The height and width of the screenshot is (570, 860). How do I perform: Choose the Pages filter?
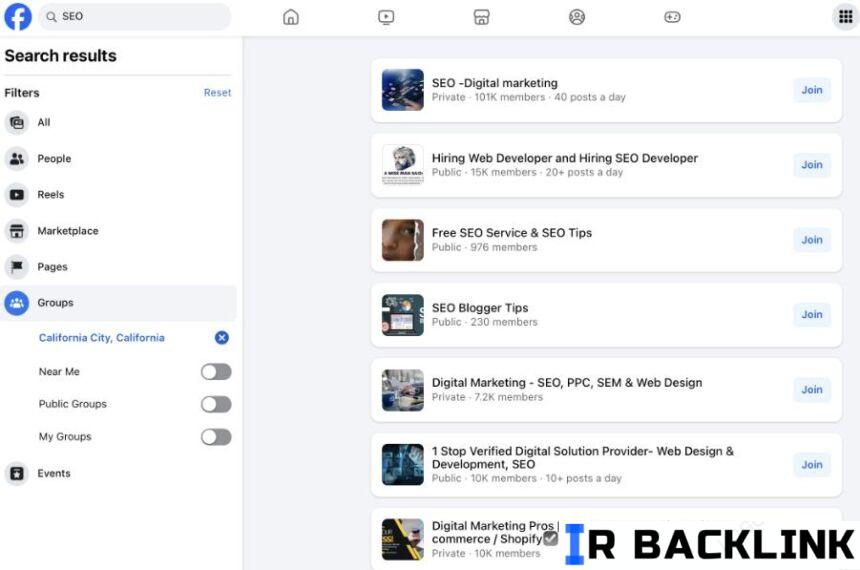(x=52, y=267)
